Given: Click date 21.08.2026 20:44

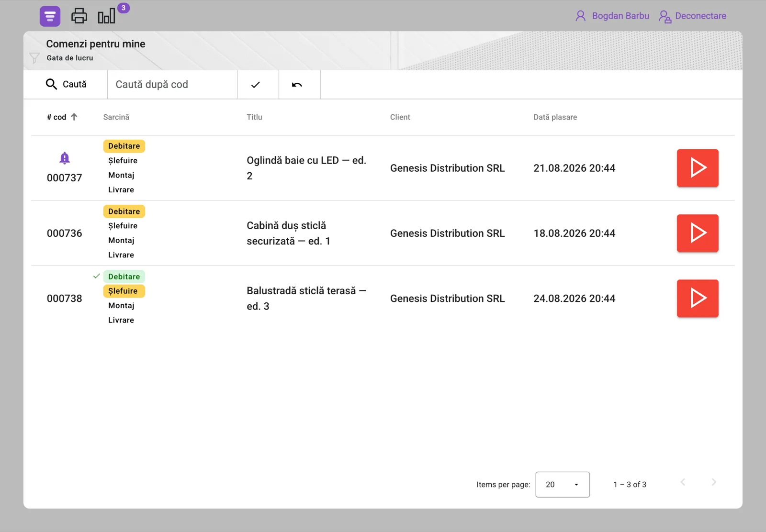Looking at the screenshot, I should click(574, 168).
